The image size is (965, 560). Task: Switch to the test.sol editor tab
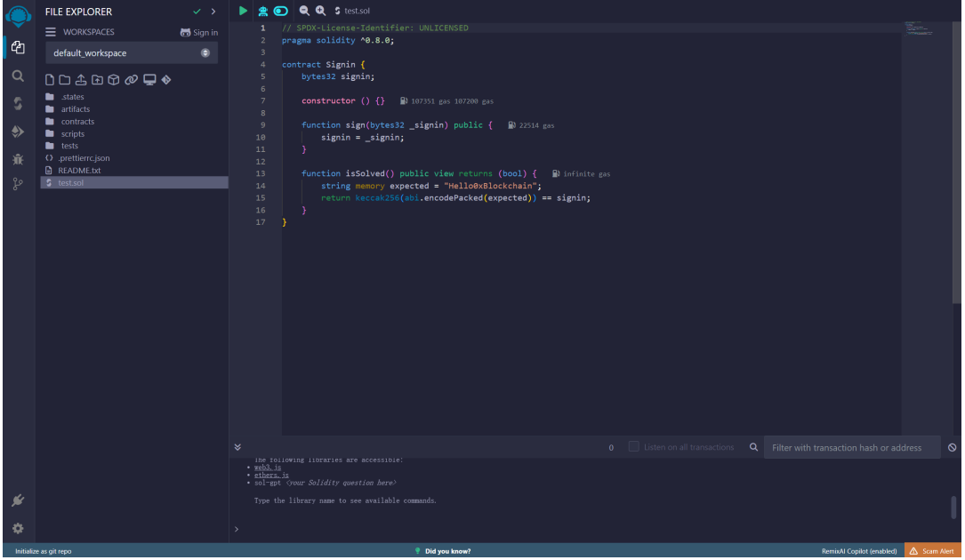pos(352,11)
